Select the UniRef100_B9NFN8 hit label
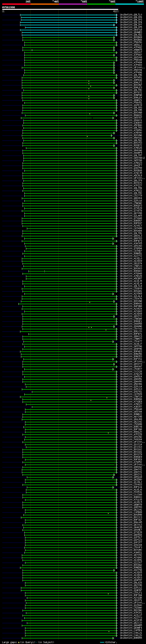 (x=131, y=95)
